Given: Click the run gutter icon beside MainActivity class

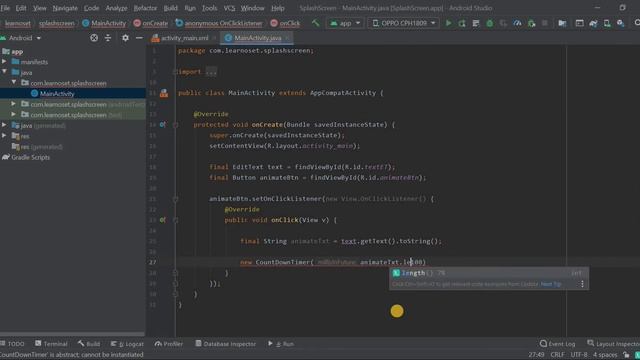Looking at the screenshot, I should point(164,93).
